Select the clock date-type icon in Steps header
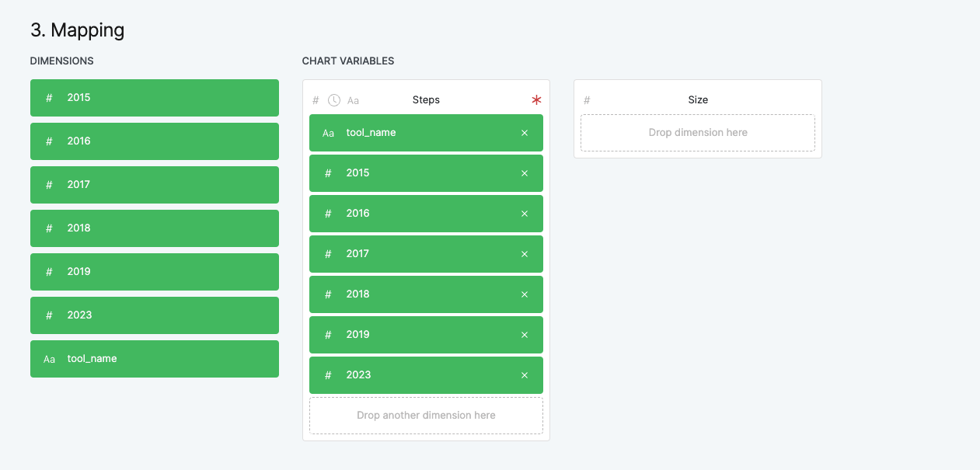Image resolution: width=980 pixels, height=470 pixels. [334, 99]
